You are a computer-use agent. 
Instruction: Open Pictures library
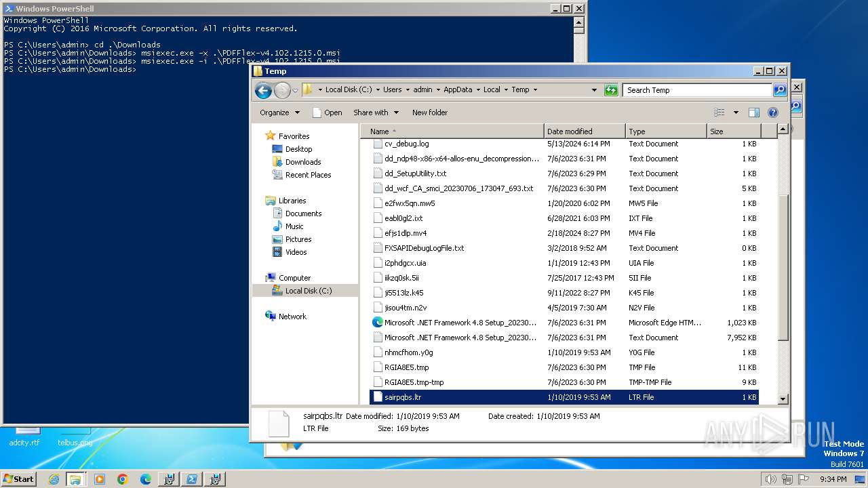coord(298,239)
